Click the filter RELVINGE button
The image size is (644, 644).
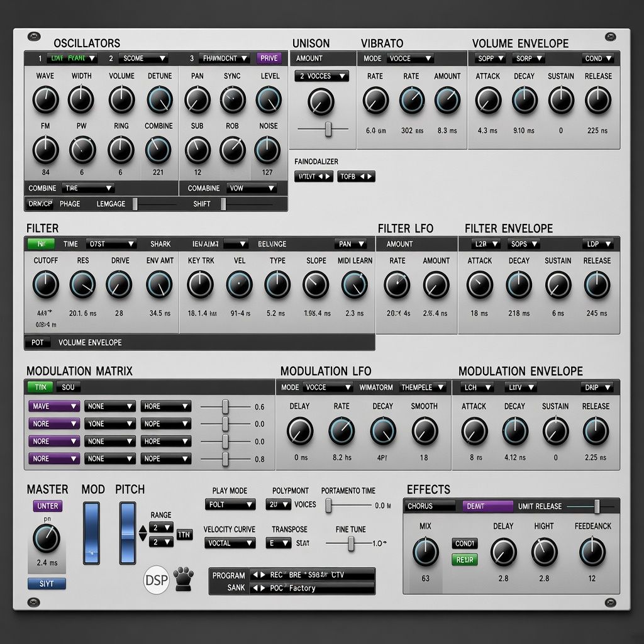click(272, 244)
